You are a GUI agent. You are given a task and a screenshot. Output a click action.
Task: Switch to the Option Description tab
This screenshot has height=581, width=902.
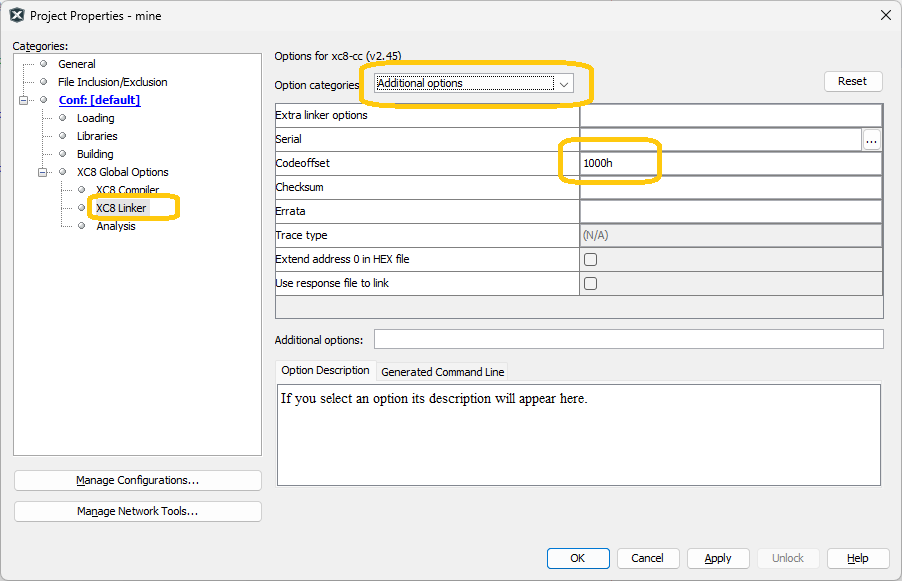click(x=326, y=370)
